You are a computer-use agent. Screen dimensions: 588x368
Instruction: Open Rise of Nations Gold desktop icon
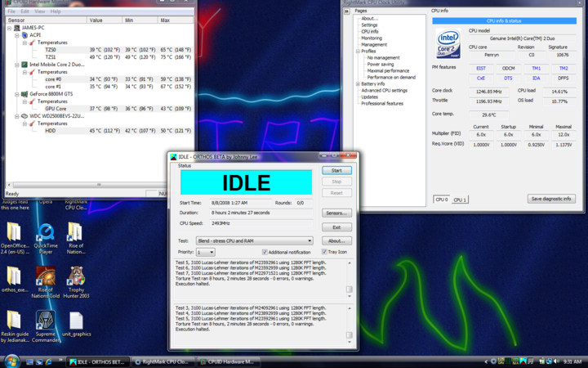click(x=46, y=276)
